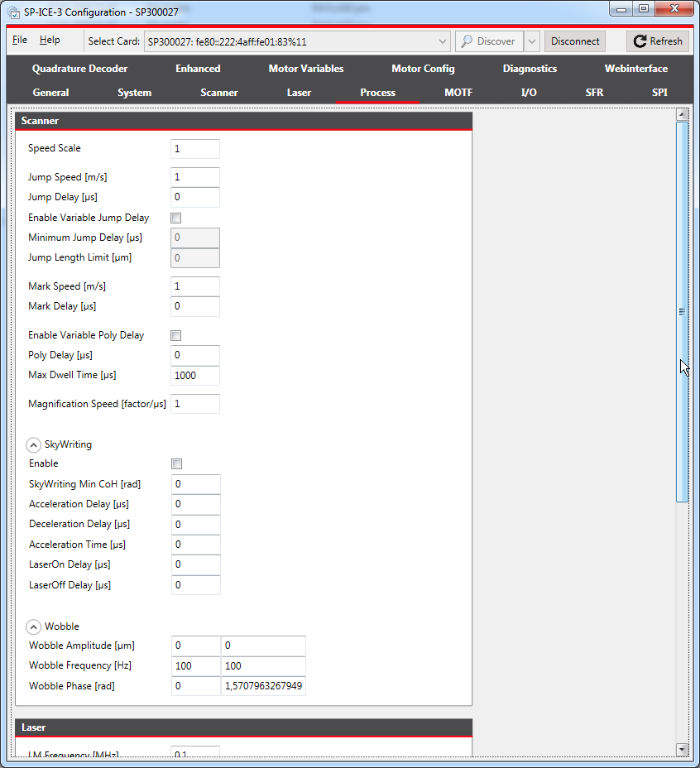Click the Magnification Speed input field
This screenshot has height=768, width=700.
pos(195,404)
